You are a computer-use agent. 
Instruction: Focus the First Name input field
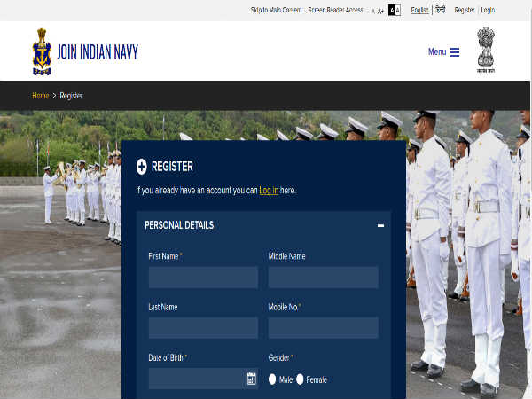(x=203, y=278)
